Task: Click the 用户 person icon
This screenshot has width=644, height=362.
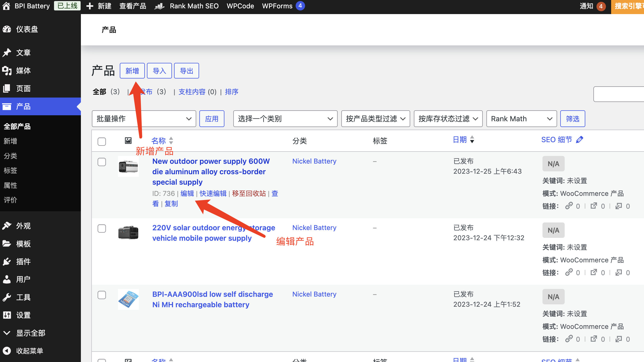Action: click(7, 279)
